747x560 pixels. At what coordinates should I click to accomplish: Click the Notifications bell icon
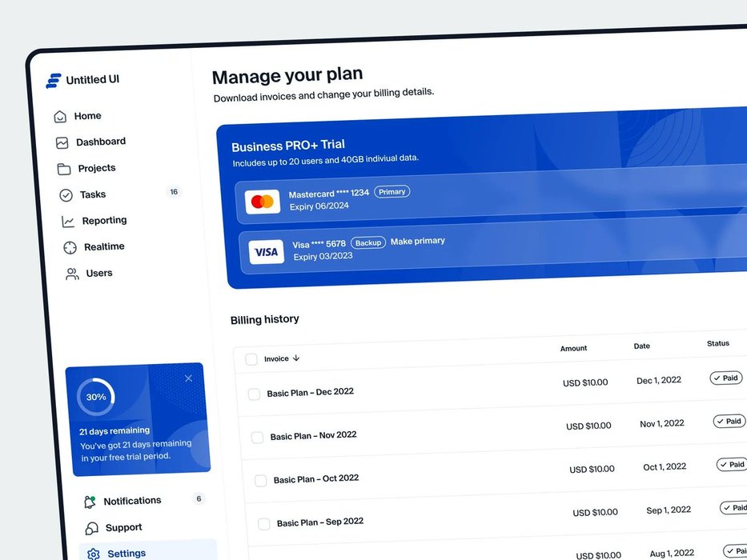tap(90, 502)
